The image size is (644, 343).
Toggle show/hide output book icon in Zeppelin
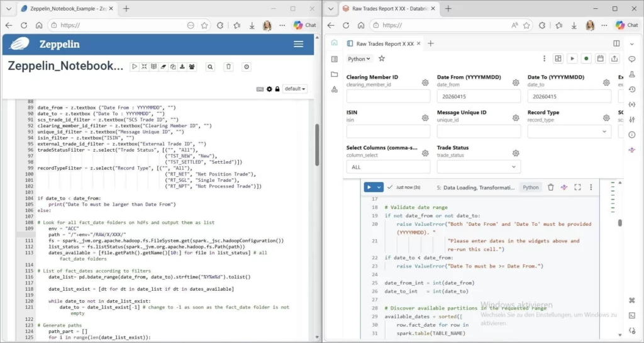point(153,67)
